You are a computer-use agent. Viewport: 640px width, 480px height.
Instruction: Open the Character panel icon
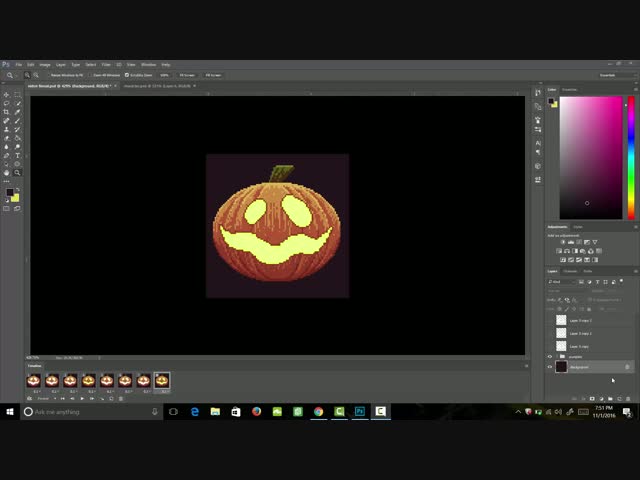point(538,143)
